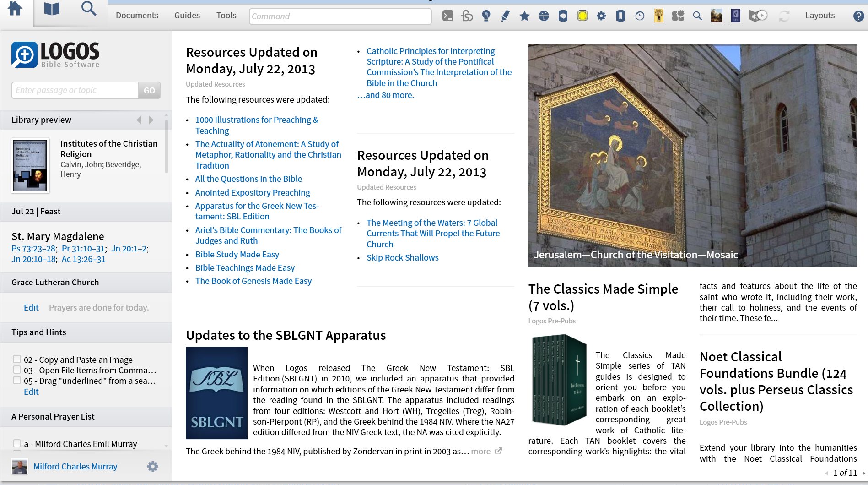
Task: Open the Milford Charles Murray profile link
Action: [x=75, y=466]
